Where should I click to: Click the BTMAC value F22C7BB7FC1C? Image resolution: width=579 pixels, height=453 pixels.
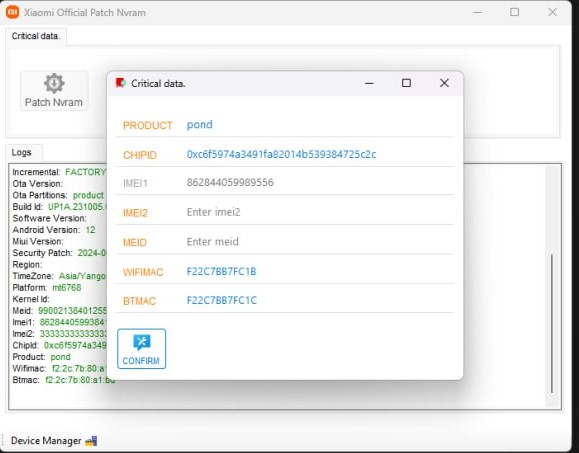click(222, 301)
